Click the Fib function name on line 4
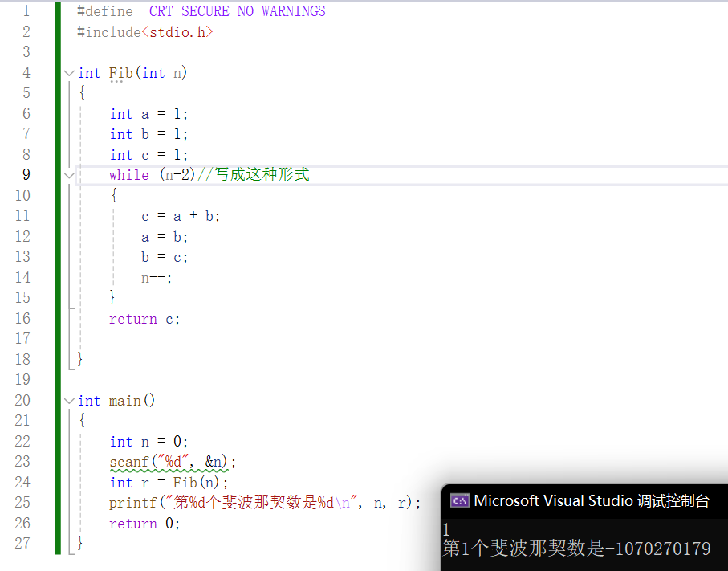728x571 pixels. click(121, 73)
